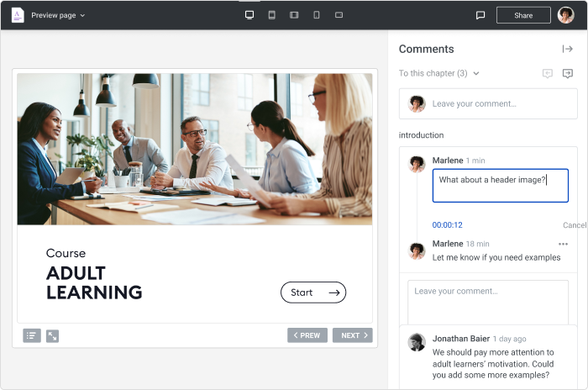588x390 pixels.
Task: Click the Comments panel heading
Action: 427,49
